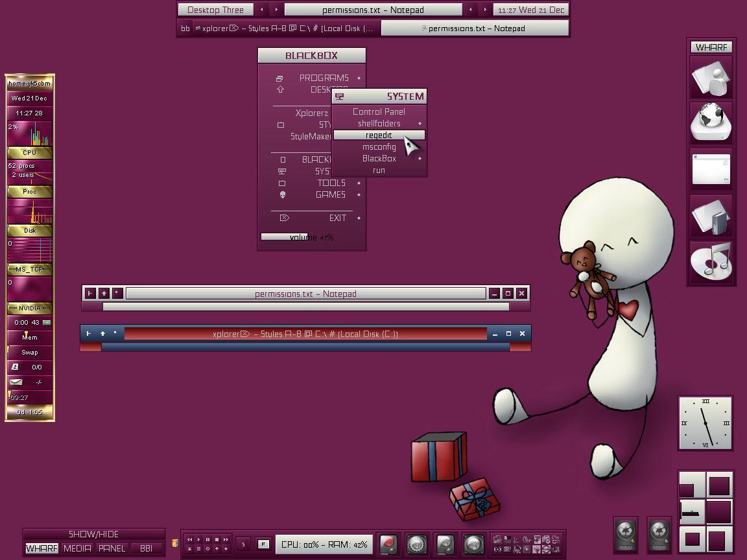The image size is (747, 560).
Task: Open the right recycle bin drive icon
Action: click(659, 535)
